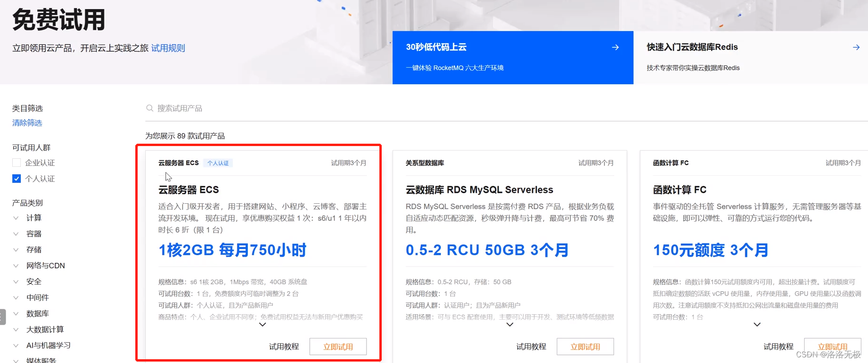Screen dimensions: 868x363
Task: Expand the 数据库 category chevron
Action: click(16, 313)
